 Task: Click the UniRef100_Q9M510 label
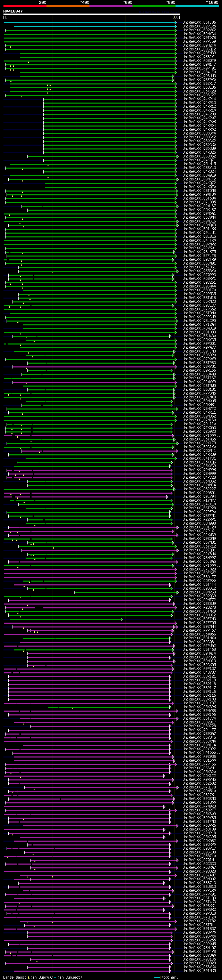[199, 791]
